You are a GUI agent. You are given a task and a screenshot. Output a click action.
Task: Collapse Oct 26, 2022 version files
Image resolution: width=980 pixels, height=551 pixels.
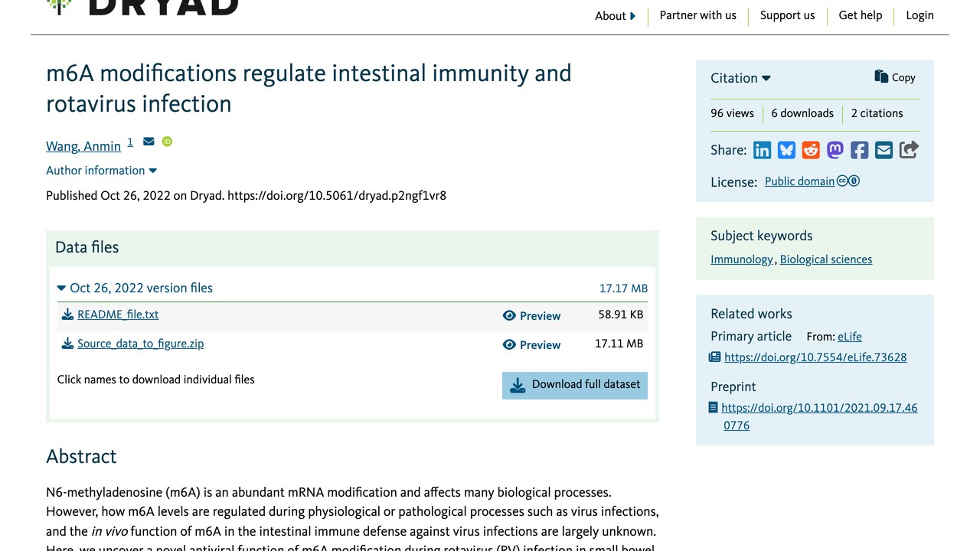pos(135,288)
